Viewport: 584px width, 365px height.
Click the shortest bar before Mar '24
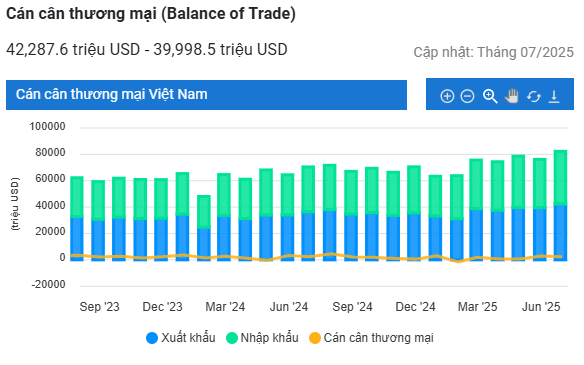click(203, 228)
